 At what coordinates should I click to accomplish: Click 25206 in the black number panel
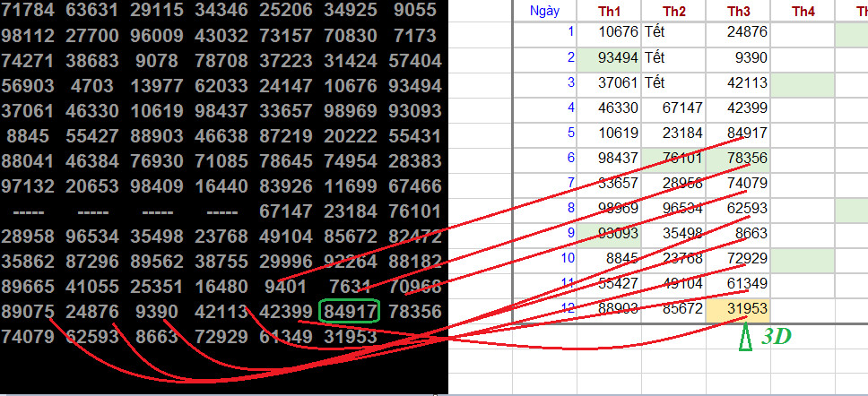coord(286,10)
